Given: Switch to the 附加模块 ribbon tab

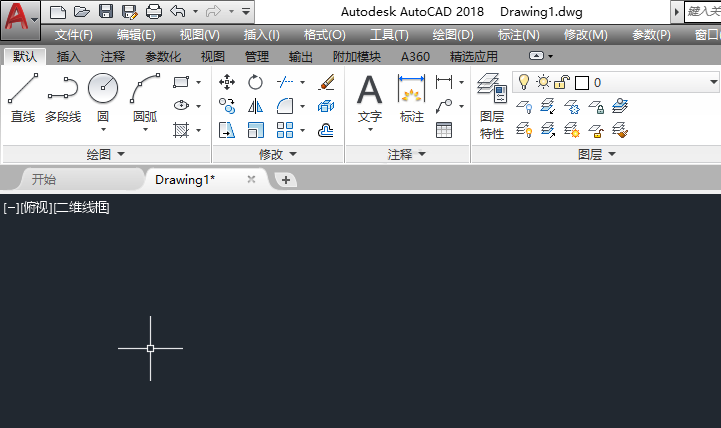Looking at the screenshot, I should pos(357,57).
